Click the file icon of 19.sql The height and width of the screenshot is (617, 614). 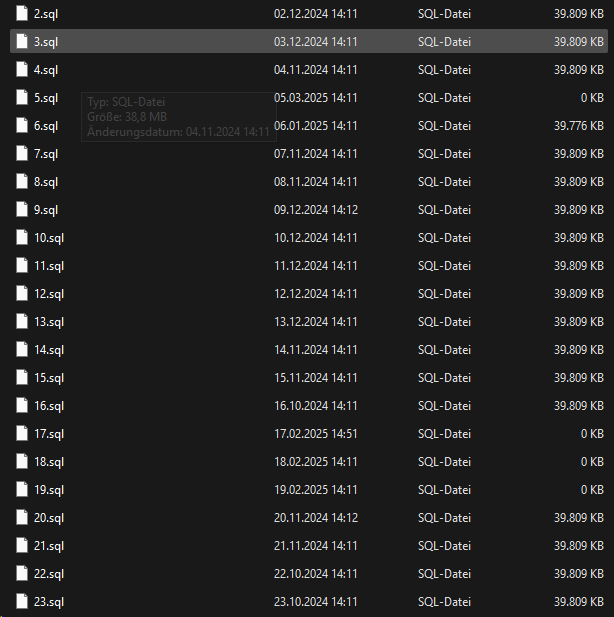pyautogui.click(x=22, y=490)
